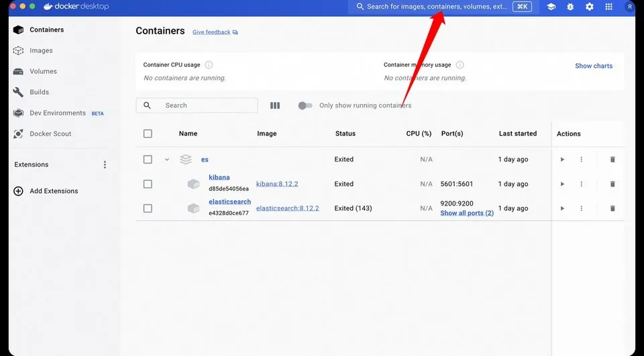Viewport: 644px width, 356px height.
Task: Start the kibana container
Action: 562,184
